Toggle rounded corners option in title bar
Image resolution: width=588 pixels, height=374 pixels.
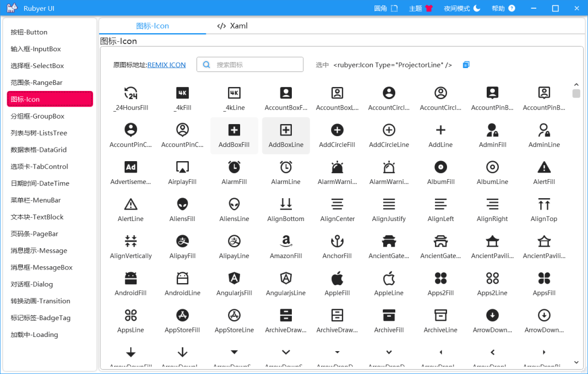[386, 8]
